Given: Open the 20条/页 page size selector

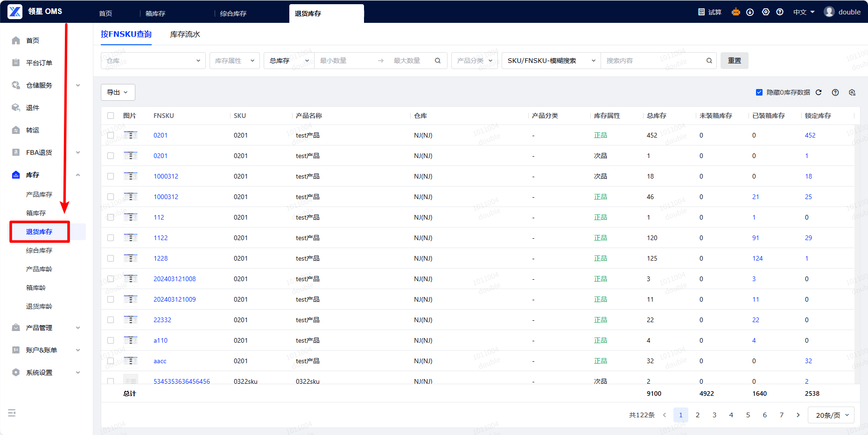Looking at the screenshot, I should click(831, 415).
